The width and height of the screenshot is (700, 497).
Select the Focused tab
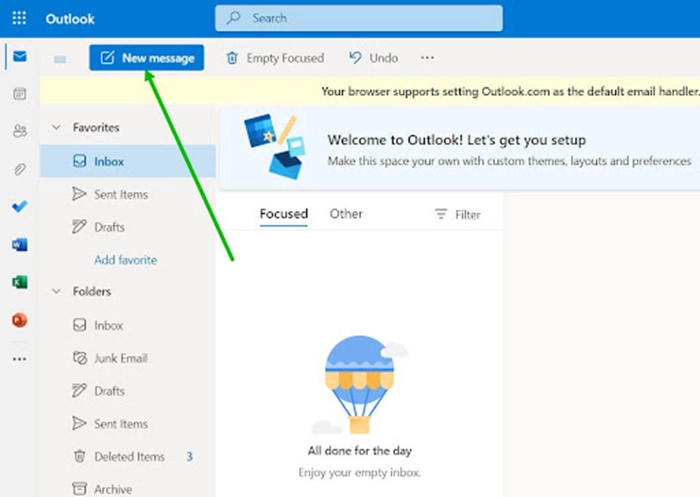[283, 214]
